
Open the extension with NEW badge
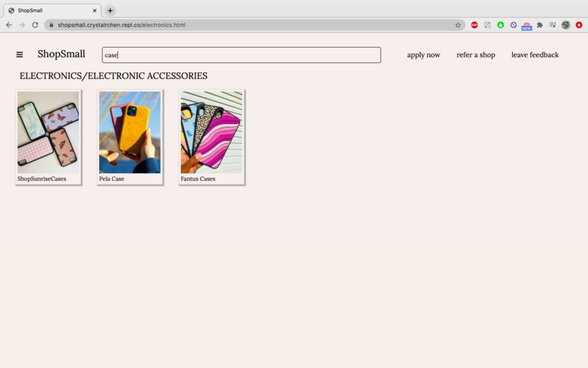point(527,26)
